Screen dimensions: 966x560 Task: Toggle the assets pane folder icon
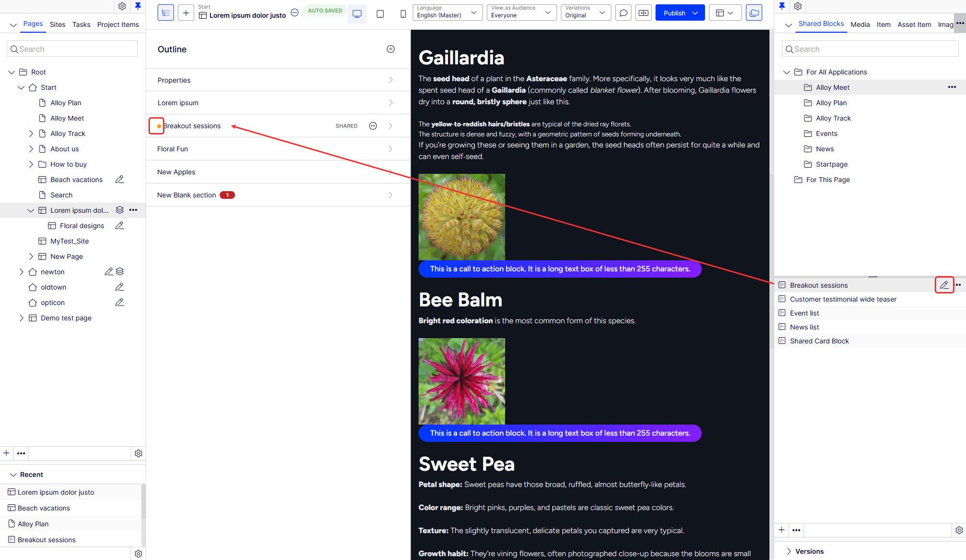point(754,13)
